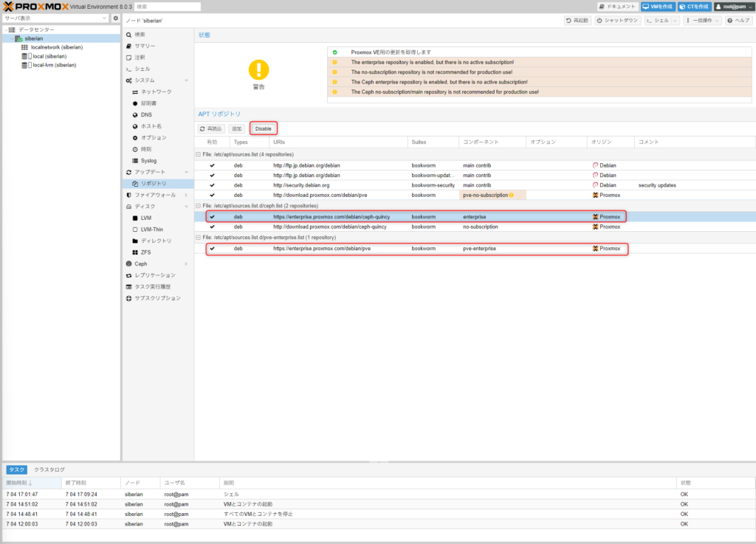Click the note icon beside 注釈
756x544 pixels.
pos(128,58)
